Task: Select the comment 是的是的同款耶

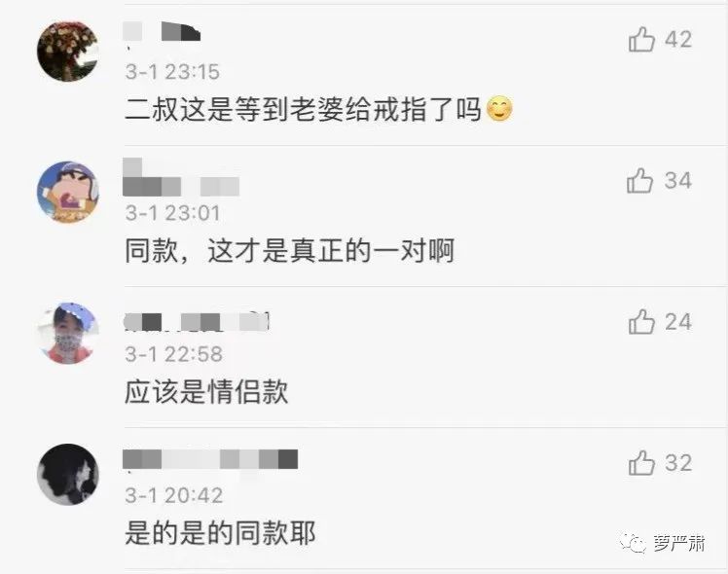Action: point(220,533)
